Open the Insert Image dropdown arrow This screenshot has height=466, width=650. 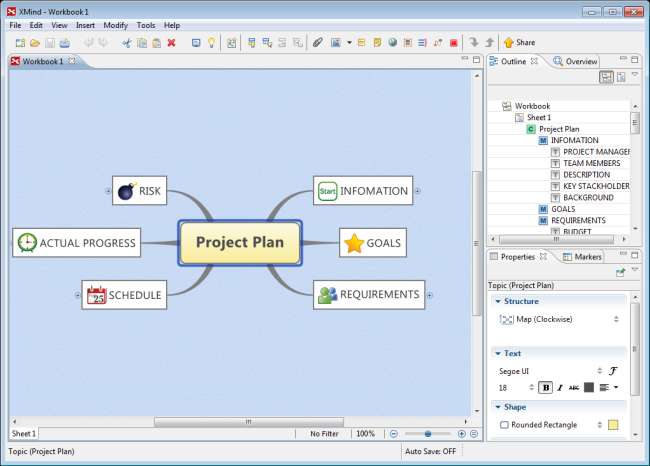(349, 43)
